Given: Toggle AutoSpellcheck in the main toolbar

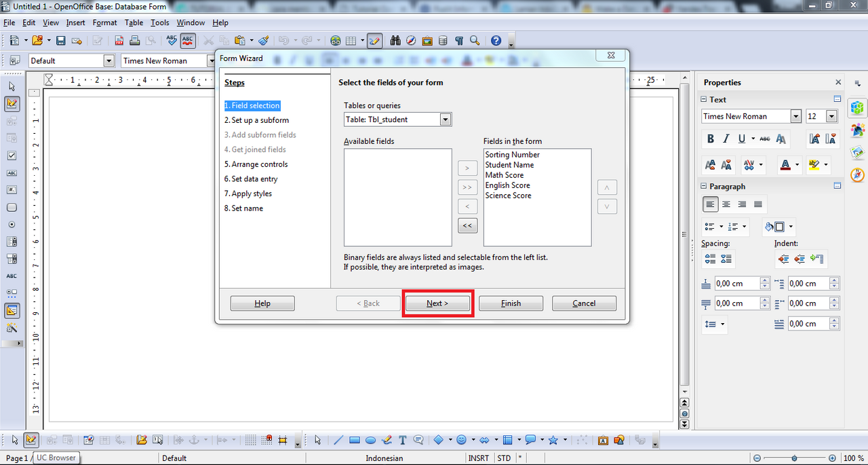Looking at the screenshot, I should tap(188, 41).
